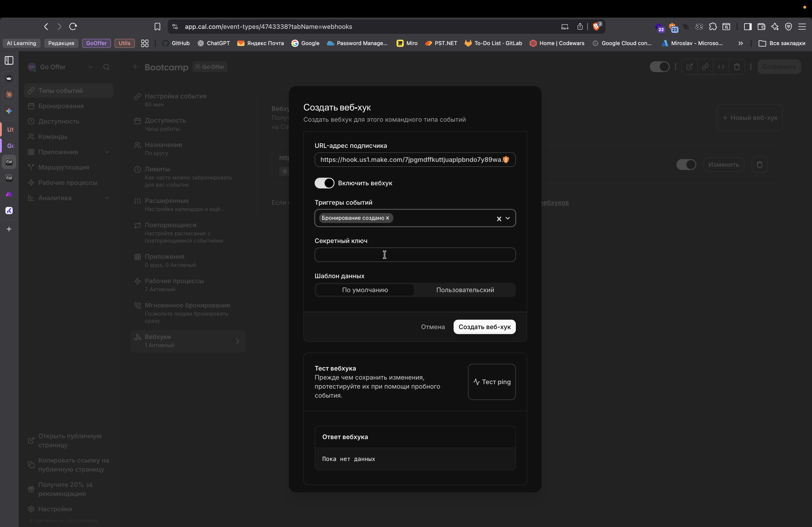Click the 'Создать веб-хук' button
This screenshot has width=812, height=527.
484,327
